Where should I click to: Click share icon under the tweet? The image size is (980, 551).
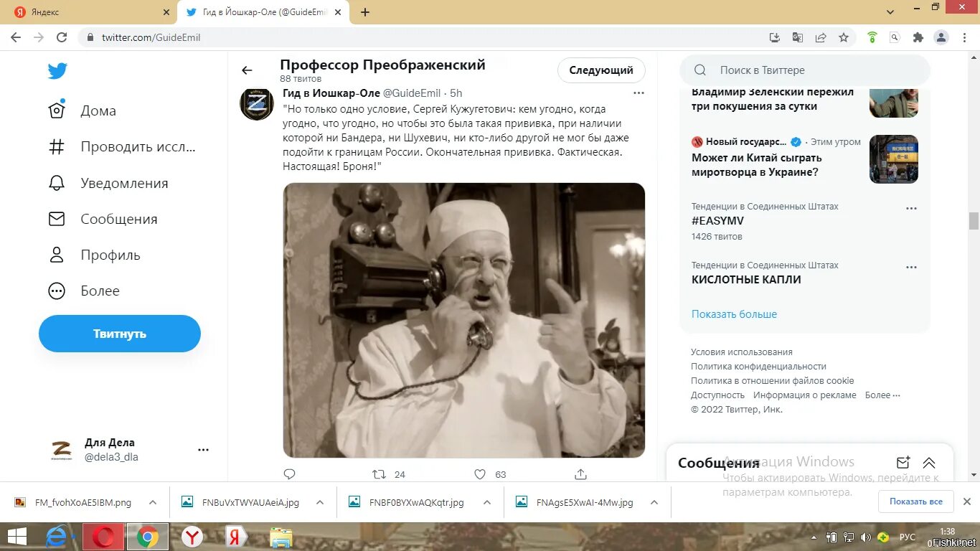(581, 474)
